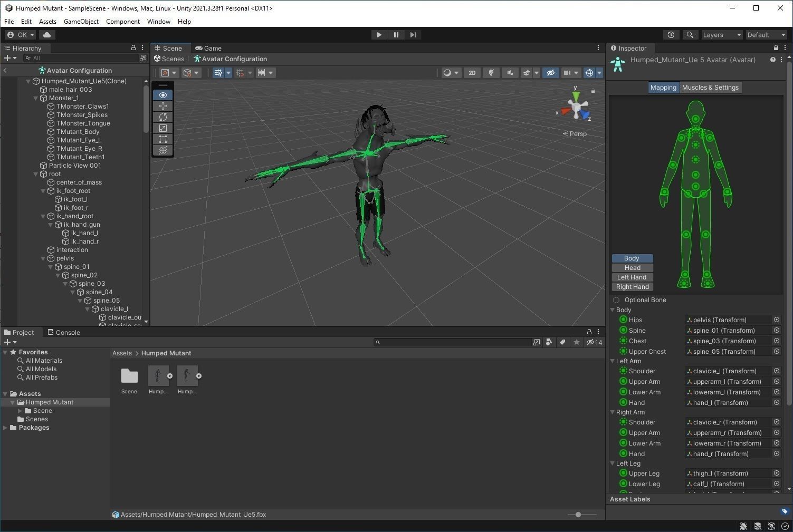This screenshot has width=793, height=532.
Task: Open object picker for Chest spine_03 field
Action: tap(777, 341)
